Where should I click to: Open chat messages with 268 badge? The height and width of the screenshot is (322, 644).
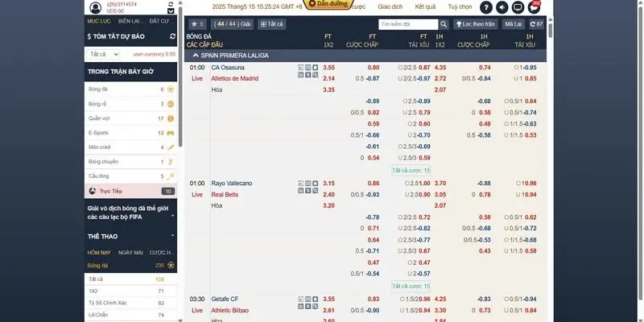point(534,7)
